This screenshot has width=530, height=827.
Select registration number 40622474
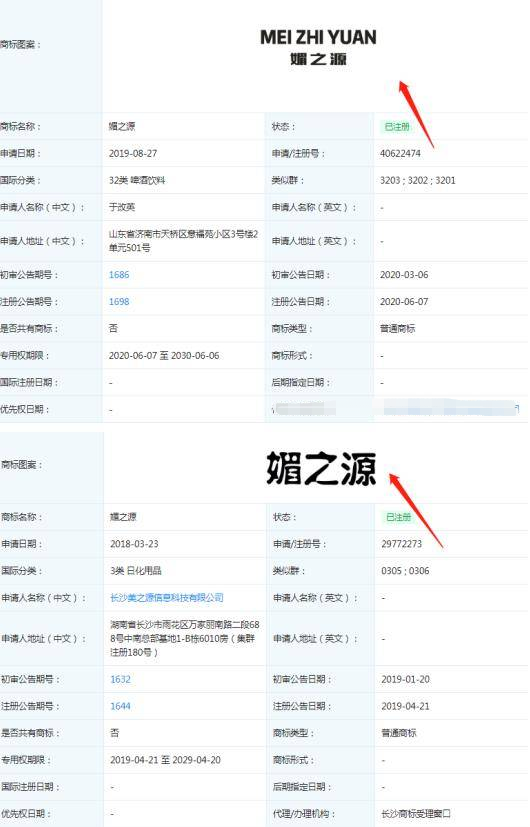coord(400,153)
